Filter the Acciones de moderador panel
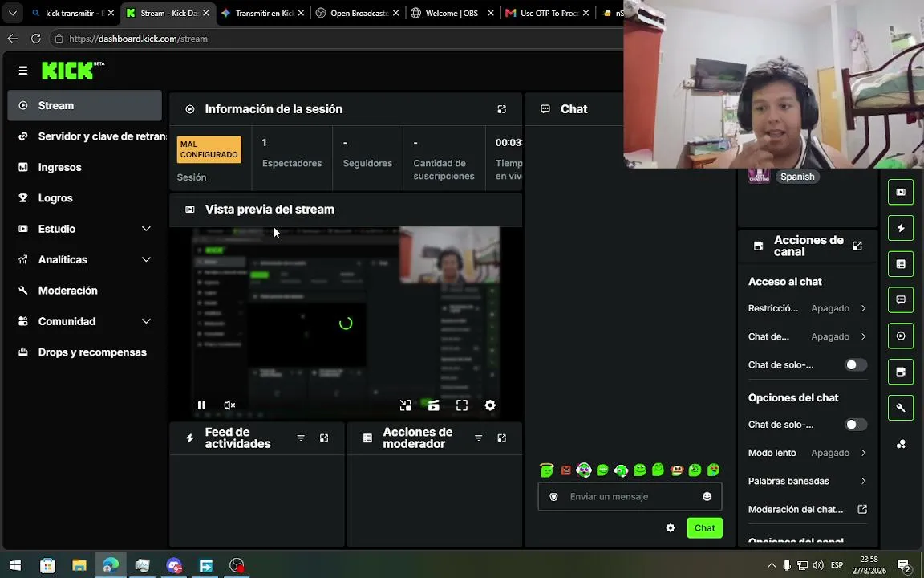 click(479, 438)
